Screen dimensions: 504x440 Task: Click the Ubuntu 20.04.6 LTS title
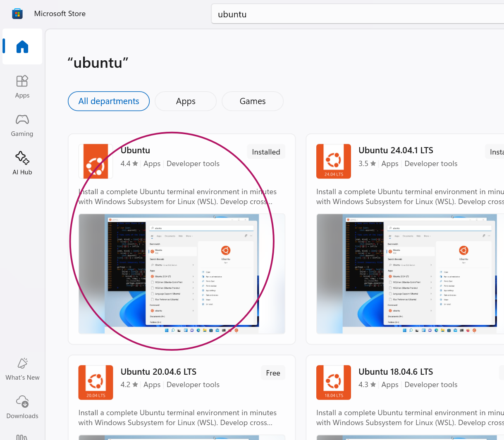click(158, 372)
